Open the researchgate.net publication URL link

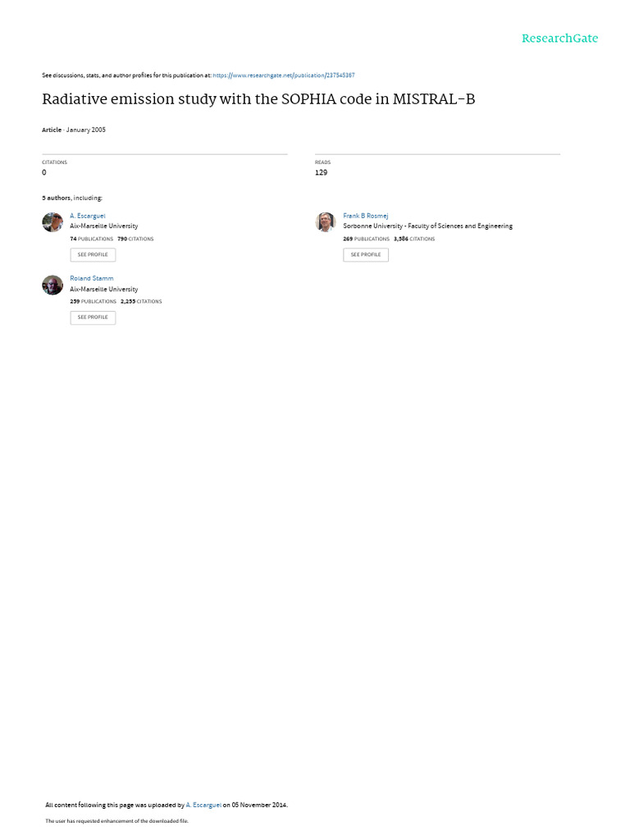283,75
